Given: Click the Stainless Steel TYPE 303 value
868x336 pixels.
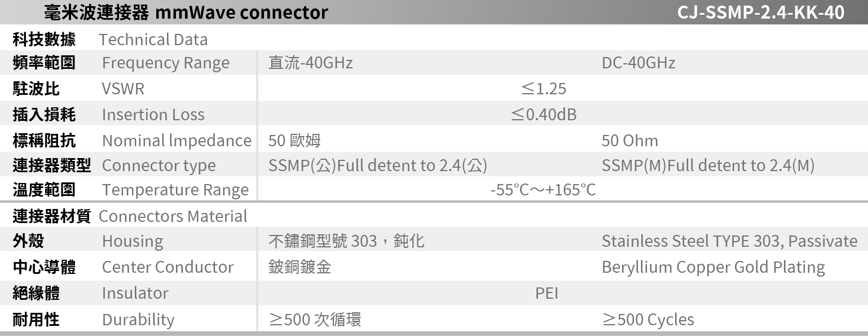Looking at the screenshot, I should (x=729, y=241).
